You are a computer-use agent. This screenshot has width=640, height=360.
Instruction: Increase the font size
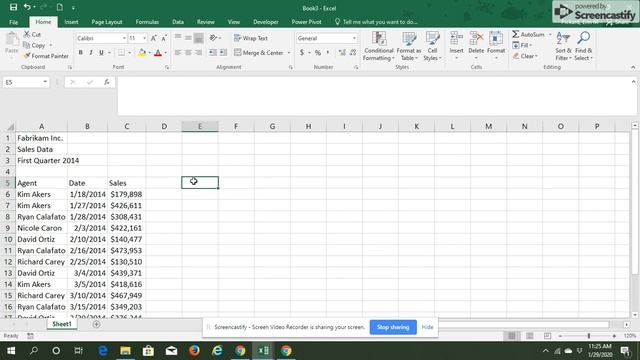(x=153, y=38)
